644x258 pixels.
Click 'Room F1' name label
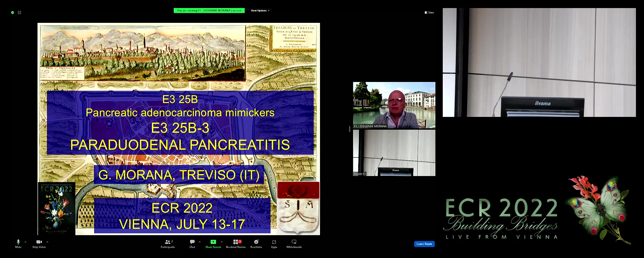point(360,174)
